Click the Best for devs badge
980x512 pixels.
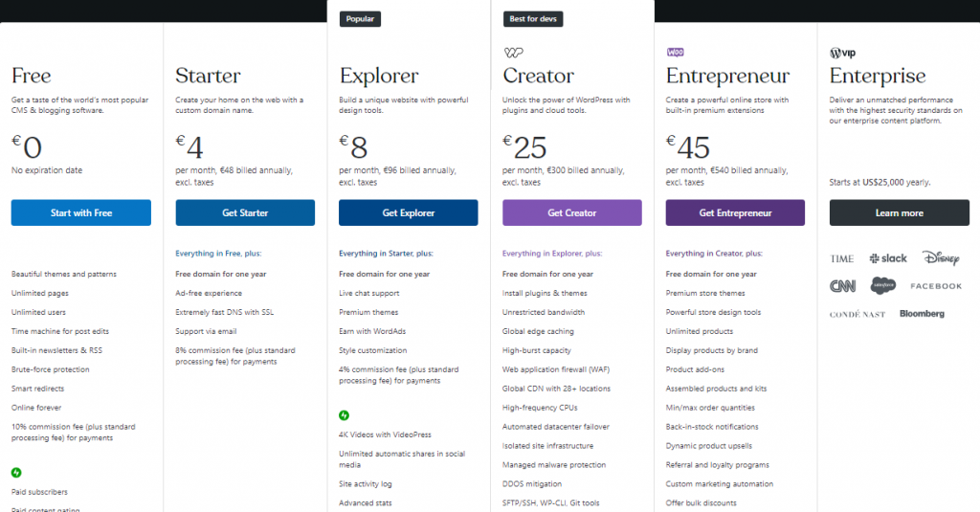(533, 19)
